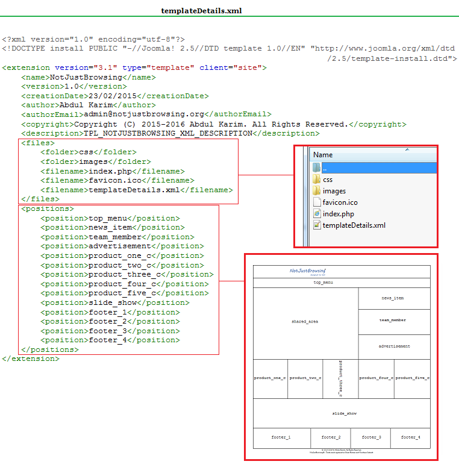459x476 pixels.
Task: Select the top_menu position in layout
Action: [323, 282]
